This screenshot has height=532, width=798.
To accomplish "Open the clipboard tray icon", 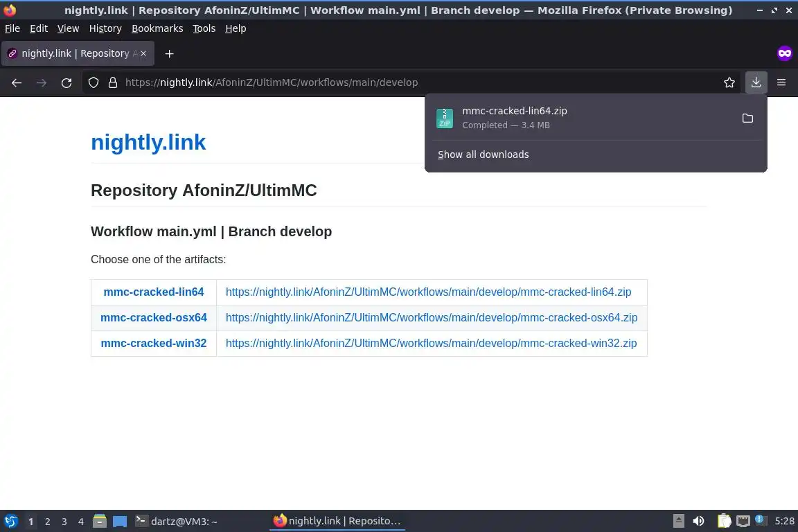I will (x=724, y=522).
